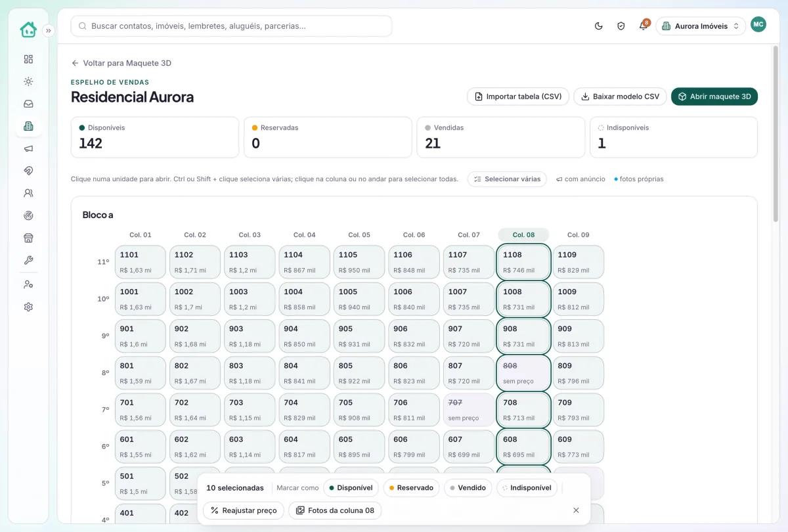Image resolution: width=788 pixels, height=532 pixels.
Task: Open Fotos da coluna 08
Action: 335,510
